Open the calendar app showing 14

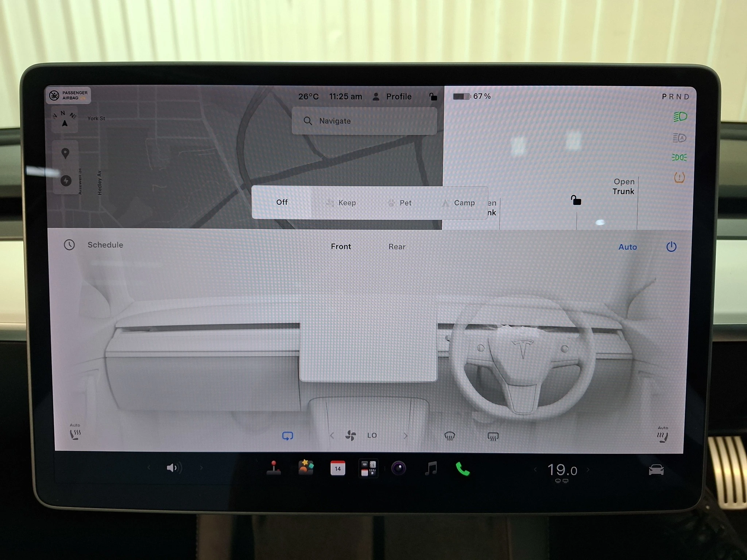[x=338, y=468]
